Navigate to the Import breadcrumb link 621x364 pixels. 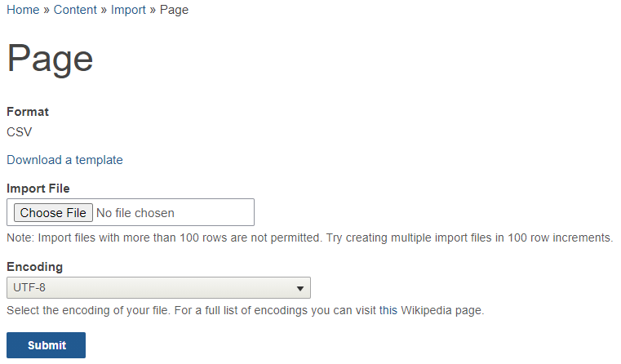point(128,10)
